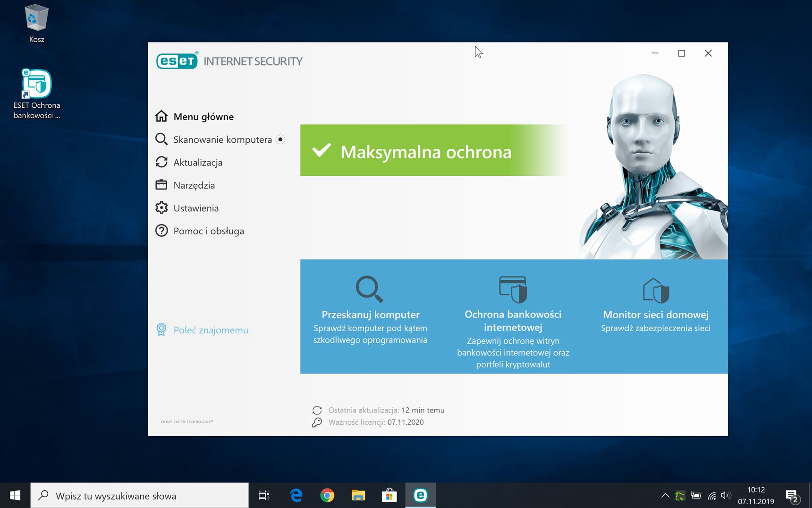Click Sprawdź komputer pod kątem szkodliwego oprogramowania text
The image size is (812, 508).
tap(371, 334)
